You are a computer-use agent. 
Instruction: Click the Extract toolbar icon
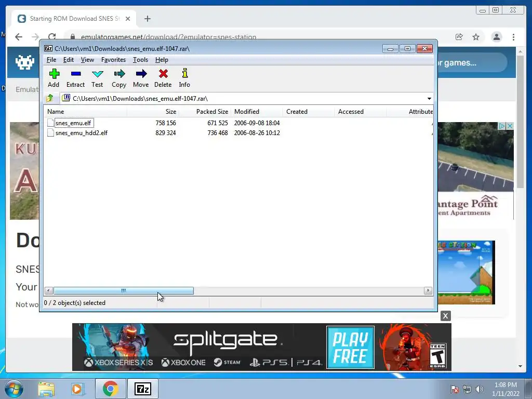click(x=75, y=78)
